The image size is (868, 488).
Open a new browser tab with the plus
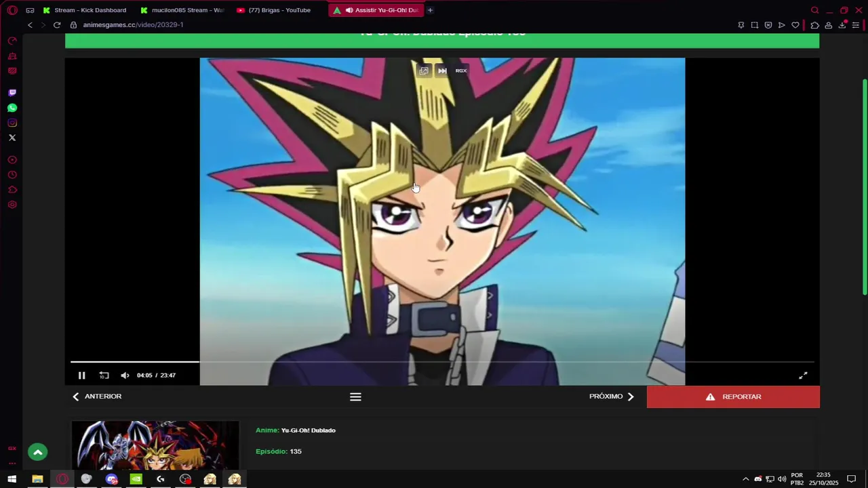pos(430,10)
